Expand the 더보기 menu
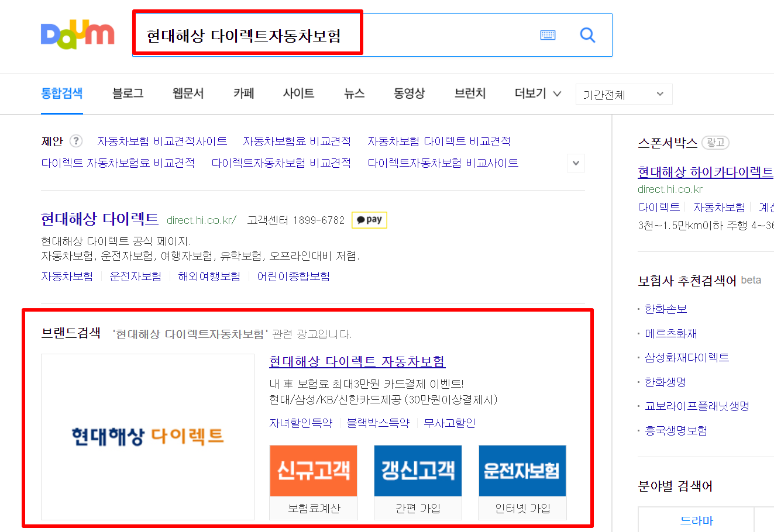The height and width of the screenshot is (532, 774). click(538, 94)
